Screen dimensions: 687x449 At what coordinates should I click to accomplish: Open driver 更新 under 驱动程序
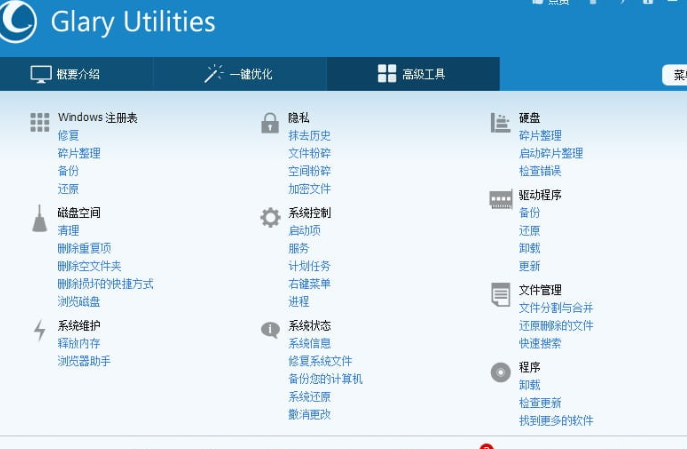point(530,266)
